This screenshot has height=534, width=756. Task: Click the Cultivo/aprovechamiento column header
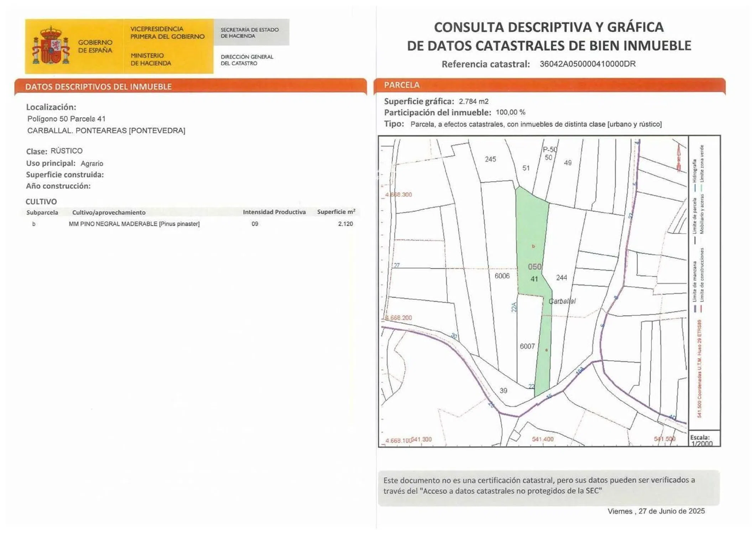pos(109,213)
